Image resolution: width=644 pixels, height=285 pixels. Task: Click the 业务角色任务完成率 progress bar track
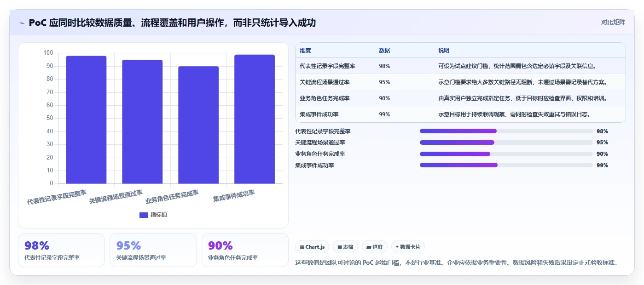(x=506, y=154)
